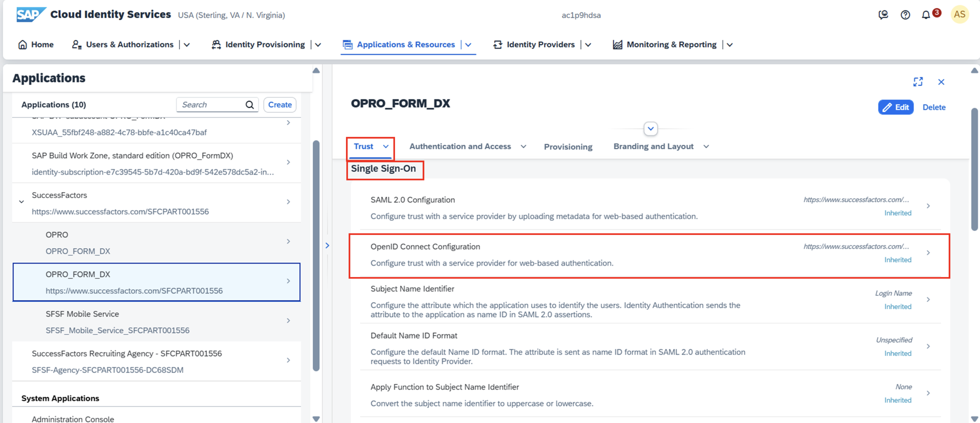
Task: Open the support headset icon
Action: tap(883, 15)
